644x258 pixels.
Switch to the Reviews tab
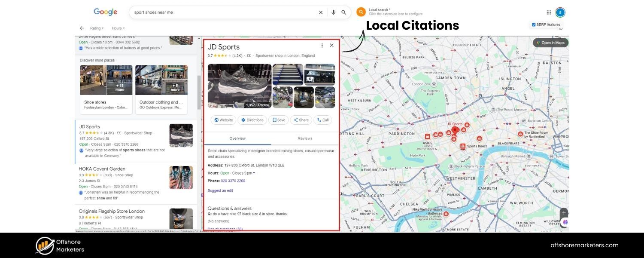tap(304, 138)
